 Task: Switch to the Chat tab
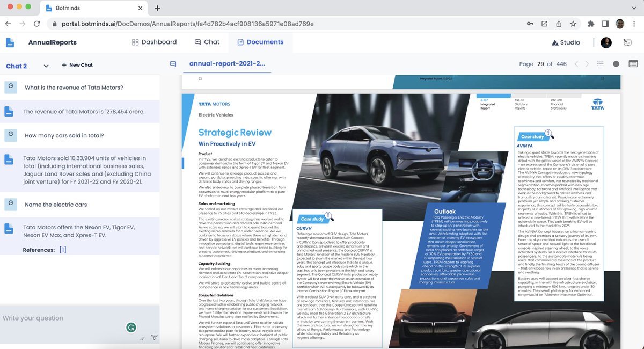[207, 42]
